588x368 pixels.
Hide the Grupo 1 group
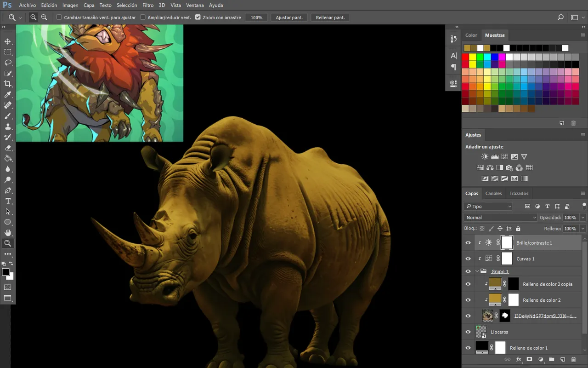pyautogui.click(x=468, y=271)
